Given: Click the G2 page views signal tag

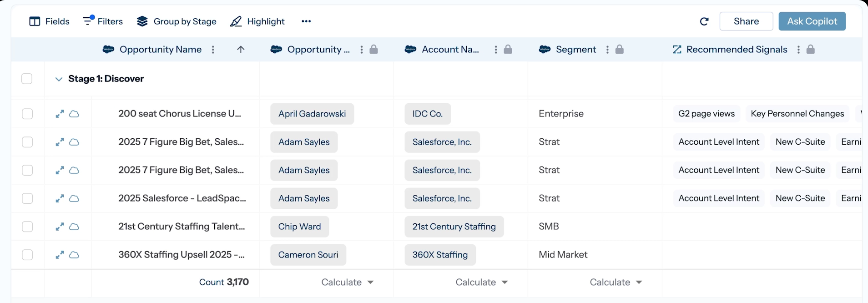Looking at the screenshot, I should point(707,114).
